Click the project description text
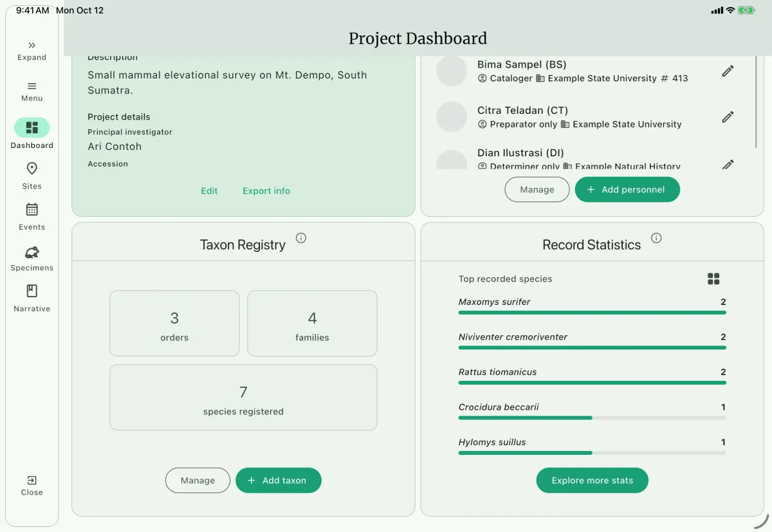Image resolution: width=772 pixels, height=532 pixels. click(227, 83)
